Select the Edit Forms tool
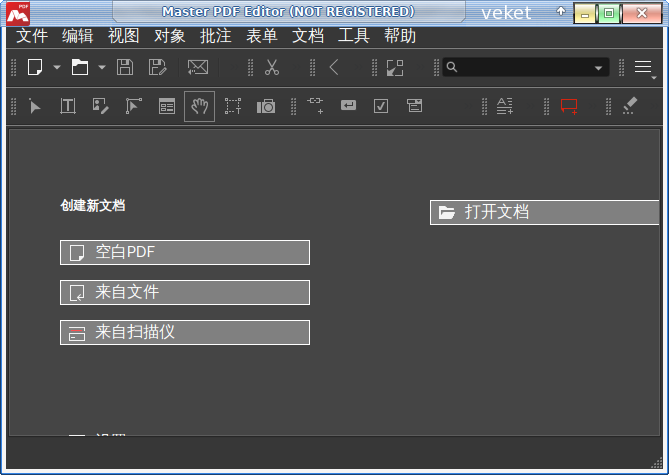The height and width of the screenshot is (475, 669). (167, 106)
